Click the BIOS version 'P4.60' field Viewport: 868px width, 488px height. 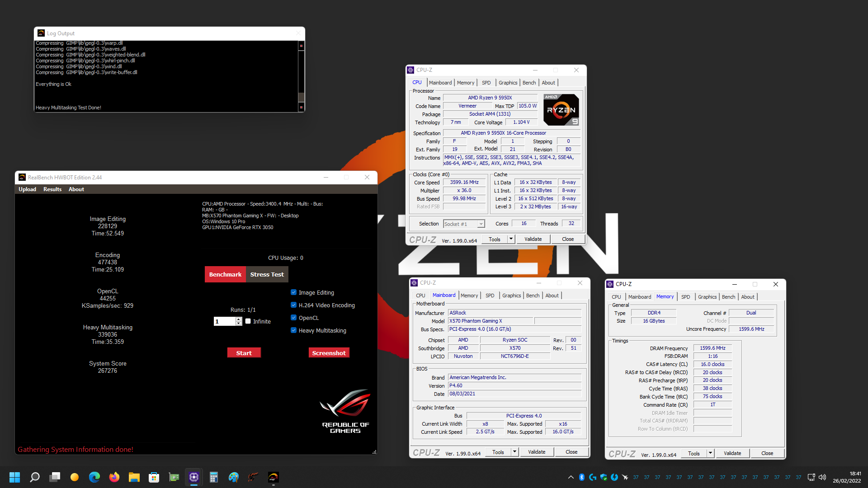pyautogui.click(x=514, y=385)
